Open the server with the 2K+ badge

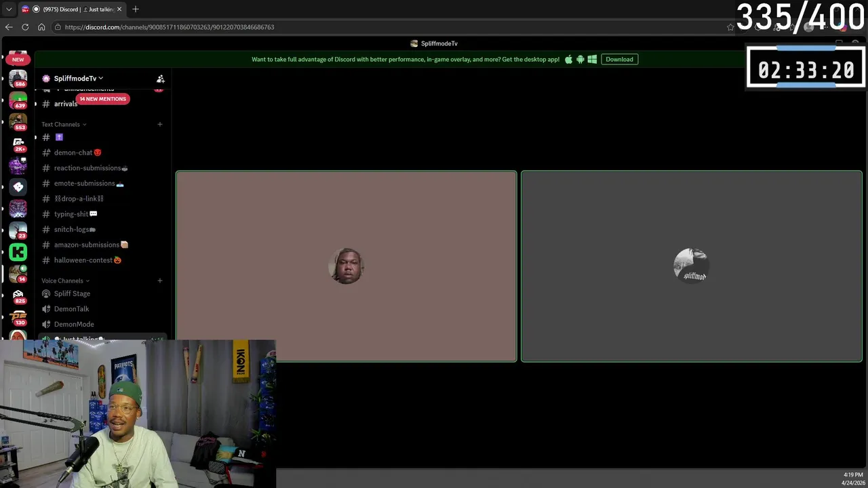pos(18,144)
